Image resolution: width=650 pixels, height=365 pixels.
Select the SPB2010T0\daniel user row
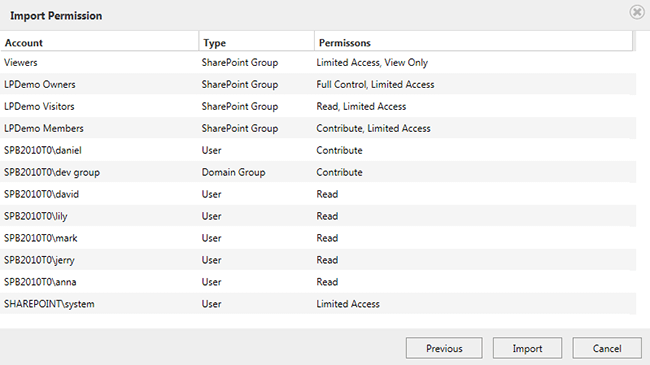point(318,151)
